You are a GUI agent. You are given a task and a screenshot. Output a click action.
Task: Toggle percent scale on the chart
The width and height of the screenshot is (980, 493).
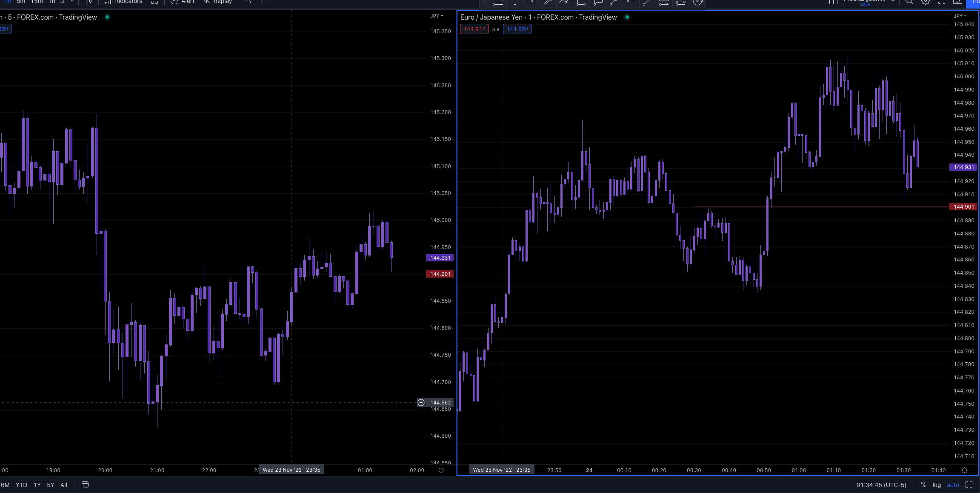tap(923, 484)
